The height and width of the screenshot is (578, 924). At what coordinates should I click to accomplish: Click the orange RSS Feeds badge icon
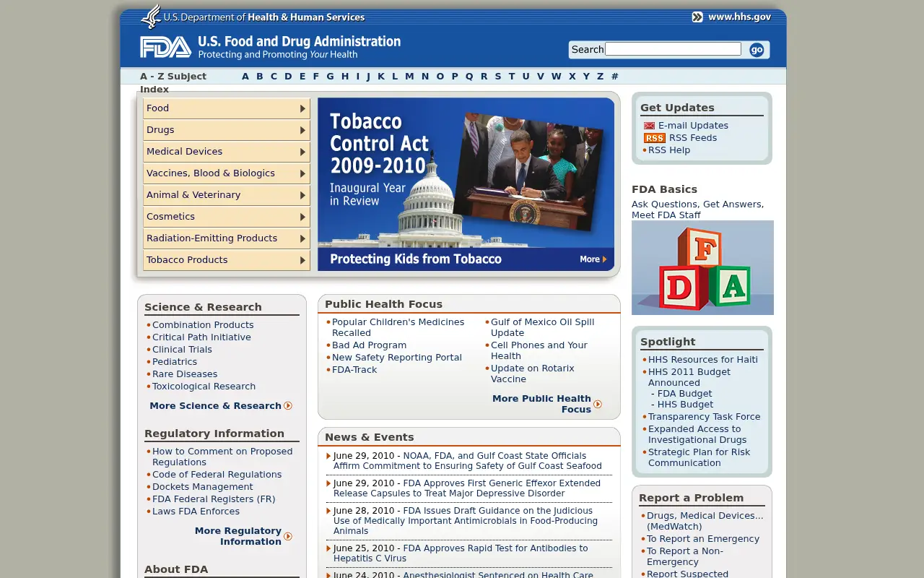click(x=655, y=138)
